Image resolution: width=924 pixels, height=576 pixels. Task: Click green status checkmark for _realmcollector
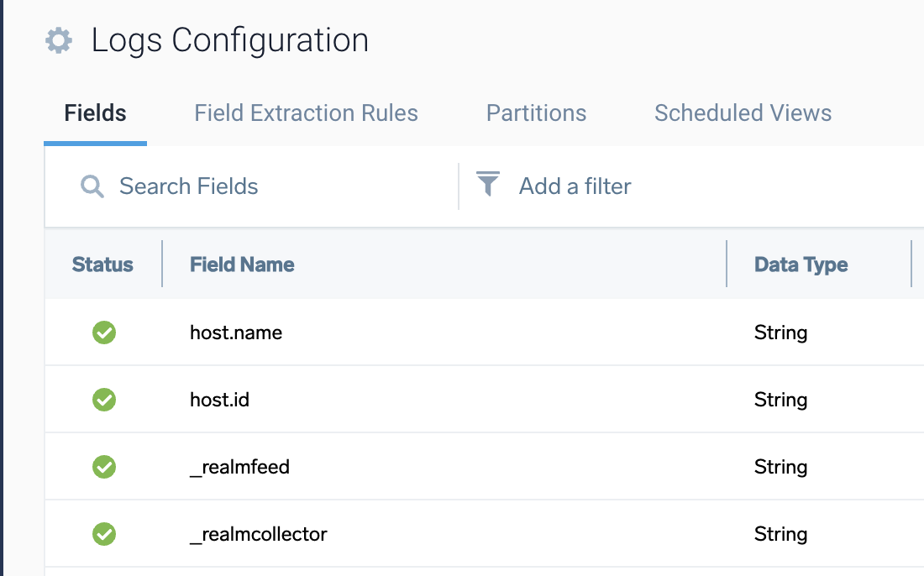point(104,534)
